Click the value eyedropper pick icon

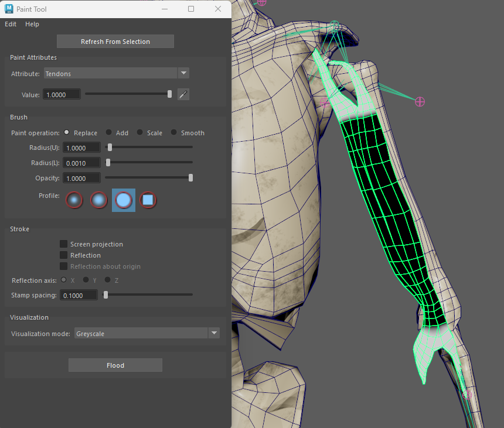tap(183, 94)
